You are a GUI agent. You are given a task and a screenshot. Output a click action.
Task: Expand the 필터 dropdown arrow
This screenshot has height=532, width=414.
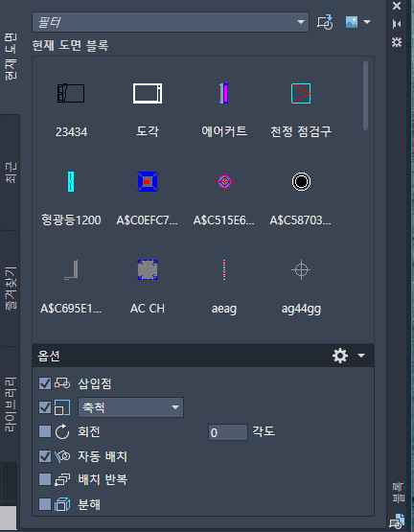point(300,22)
